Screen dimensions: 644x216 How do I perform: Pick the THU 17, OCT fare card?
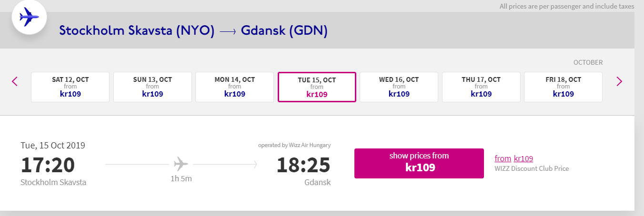pos(481,87)
